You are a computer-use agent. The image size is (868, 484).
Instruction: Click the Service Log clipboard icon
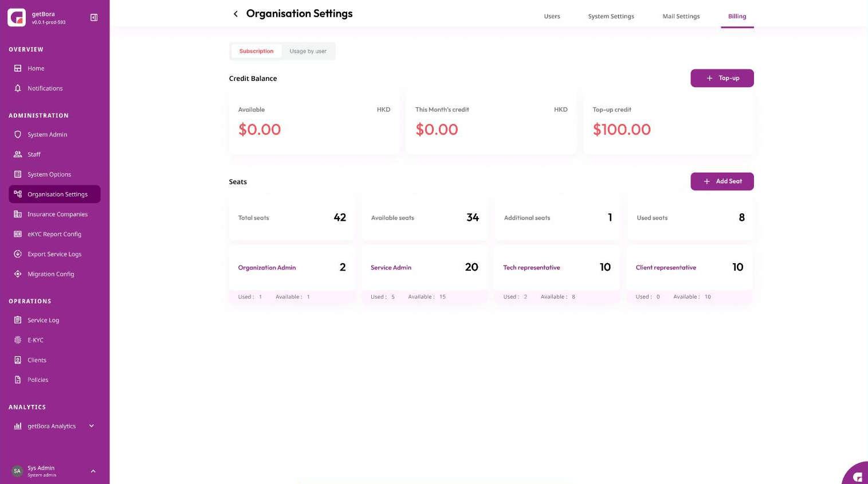[18, 320]
